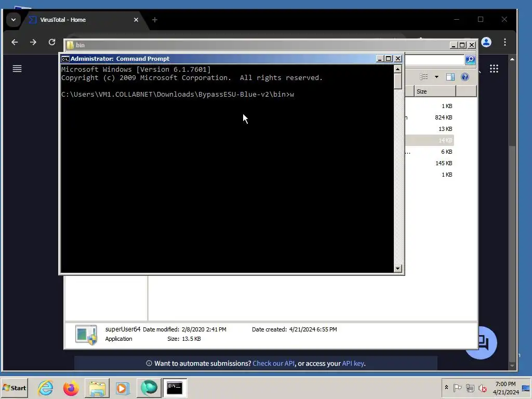Screen dimensions: 532x399
Task: Click the Command Prompt title bar icon
Action: click(65, 59)
